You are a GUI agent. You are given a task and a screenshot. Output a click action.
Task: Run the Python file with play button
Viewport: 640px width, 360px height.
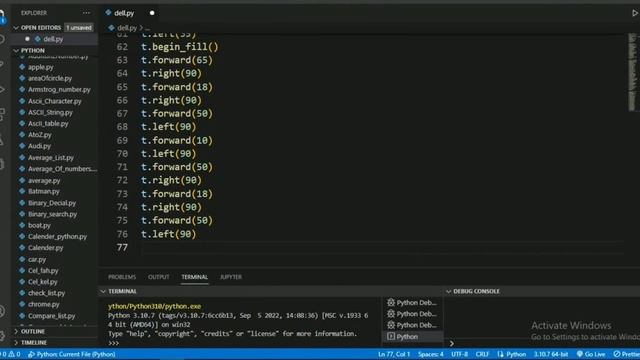tap(635, 13)
